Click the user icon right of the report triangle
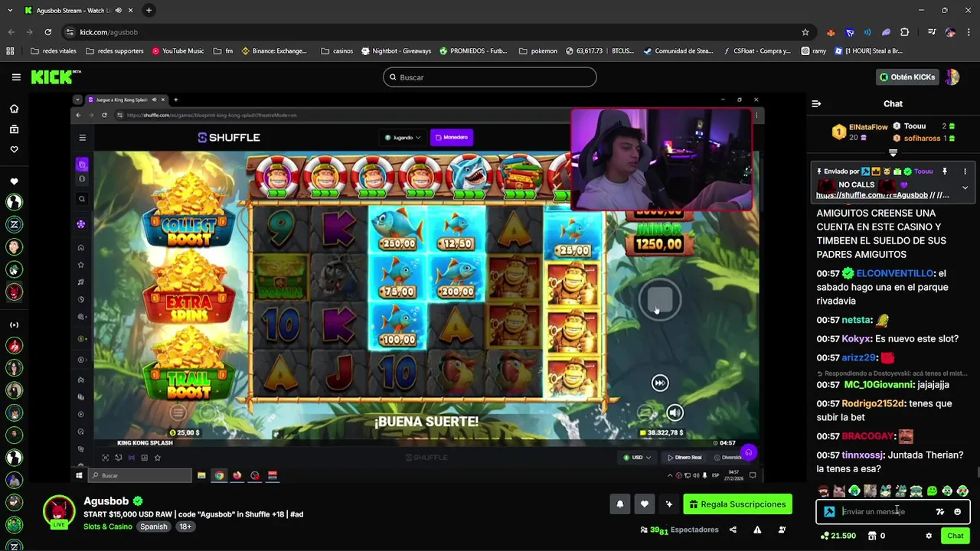Image resolution: width=980 pixels, height=551 pixels. 782,530
